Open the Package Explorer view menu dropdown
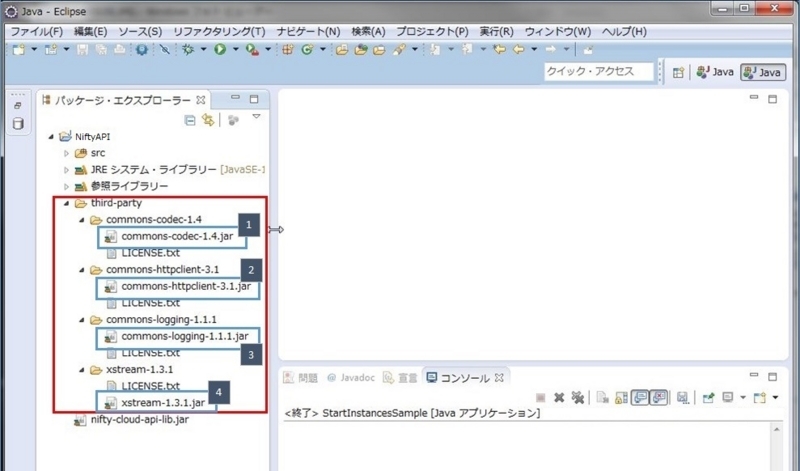The image size is (800, 471). click(x=257, y=117)
